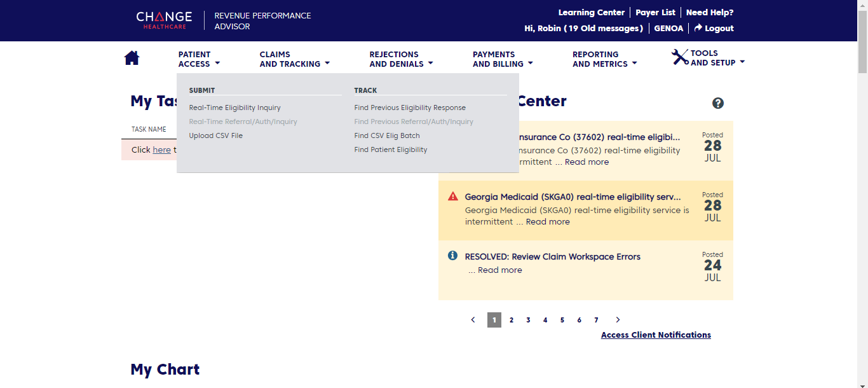Viewport: 868px width, 388px height.
Task: Select Real-Time Eligibility Inquiry
Action: point(234,108)
